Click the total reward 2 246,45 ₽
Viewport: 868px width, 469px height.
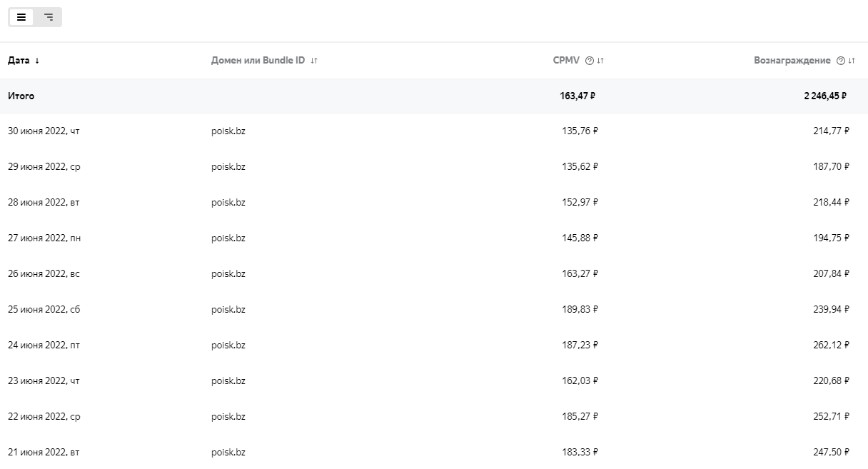point(824,96)
